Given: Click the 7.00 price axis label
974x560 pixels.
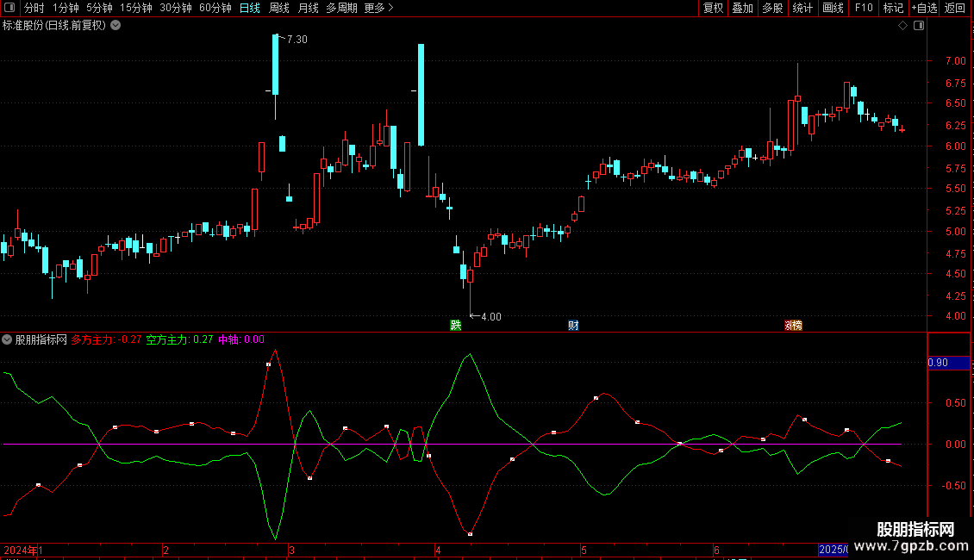Looking at the screenshot, I should click(955, 61).
